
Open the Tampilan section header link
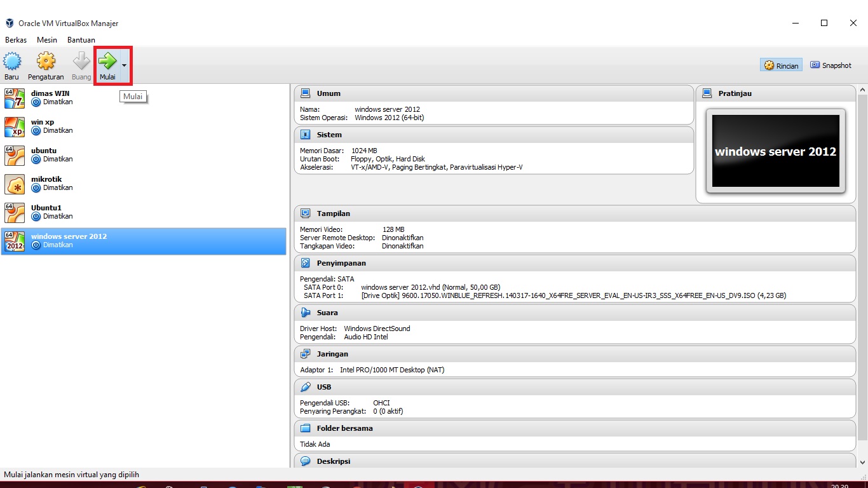tap(334, 213)
